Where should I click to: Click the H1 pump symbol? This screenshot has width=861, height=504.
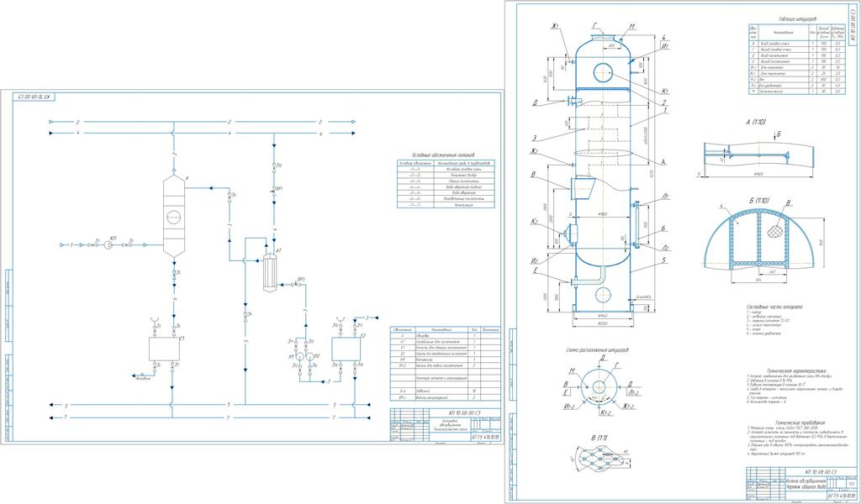point(300,356)
